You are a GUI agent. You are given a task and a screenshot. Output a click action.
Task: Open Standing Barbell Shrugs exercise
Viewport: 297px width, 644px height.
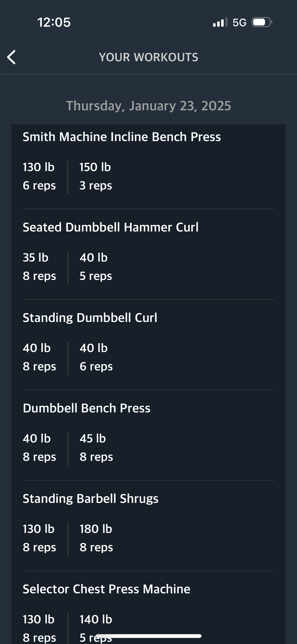90,499
